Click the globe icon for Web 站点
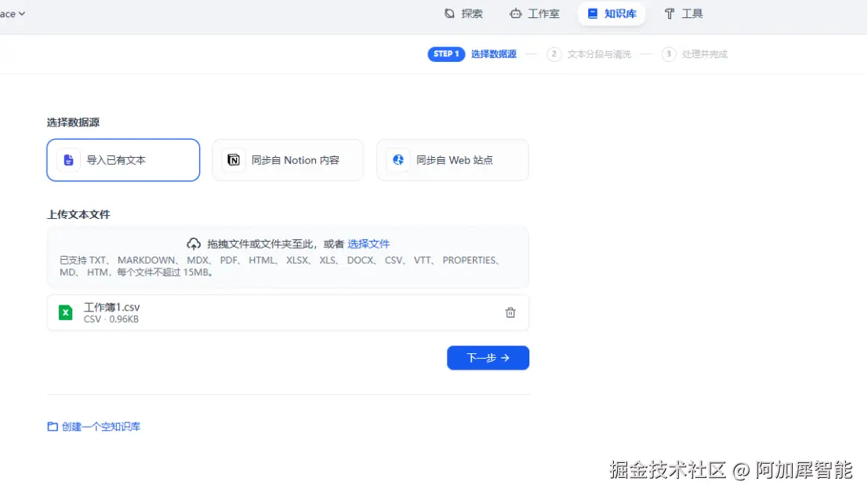Viewport: 868px width, 496px height. click(x=398, y=160)
